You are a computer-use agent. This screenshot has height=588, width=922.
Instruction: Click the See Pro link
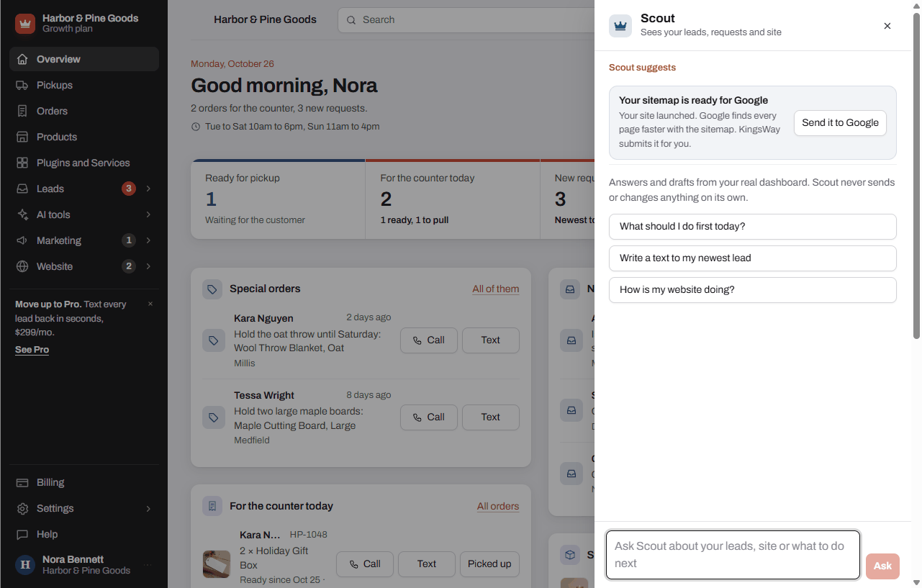point(32,350)
